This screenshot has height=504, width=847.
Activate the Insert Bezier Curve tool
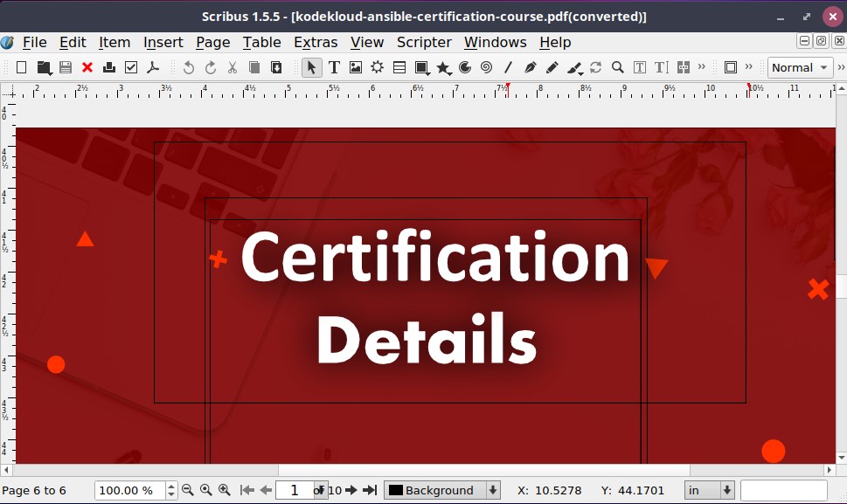pos(530,67)
